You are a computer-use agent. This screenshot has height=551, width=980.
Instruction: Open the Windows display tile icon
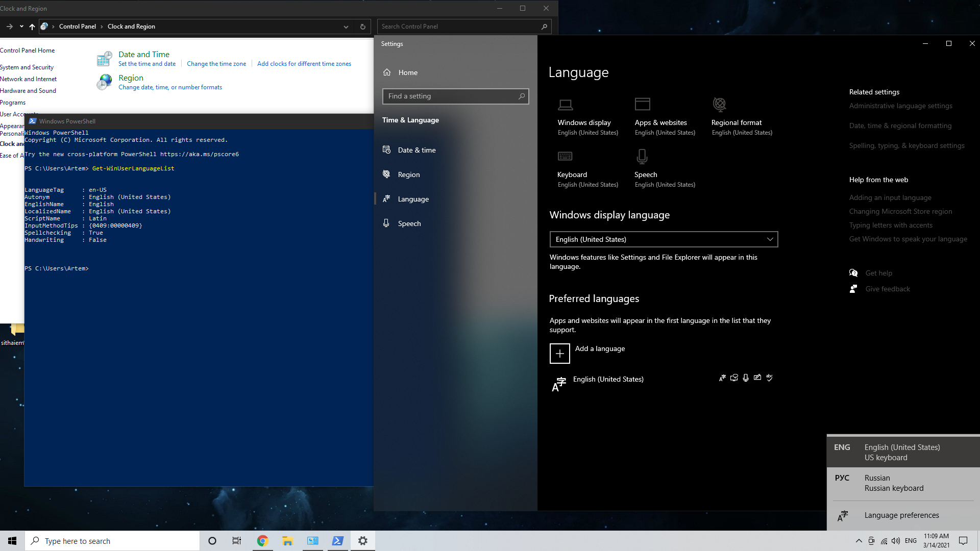565,105
